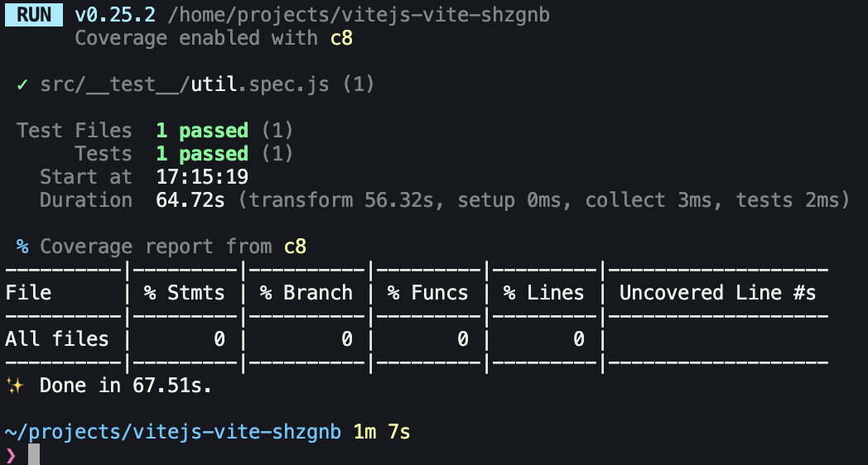The width and height of the screenshot is (868, 465).
Task: Select the % Funcs column header
Action: point(428,293)
